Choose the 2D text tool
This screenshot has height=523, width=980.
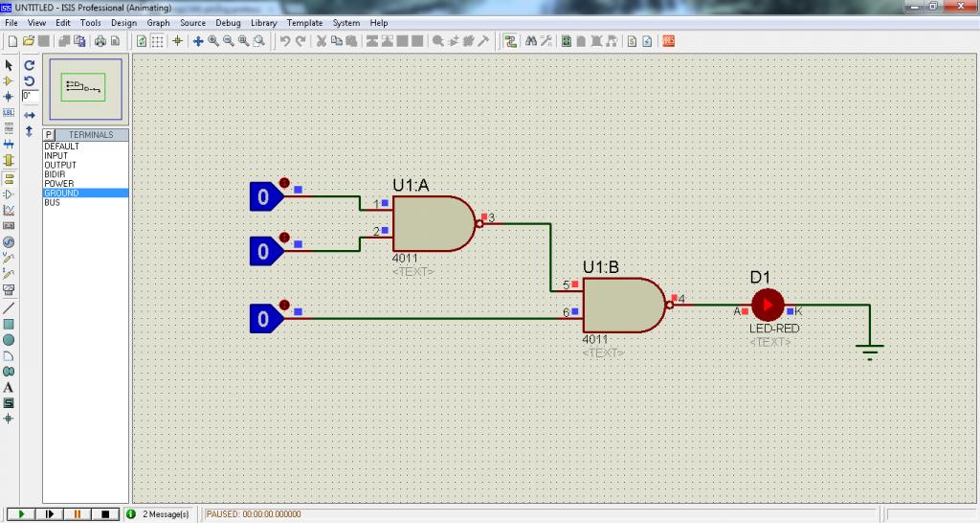8,387
